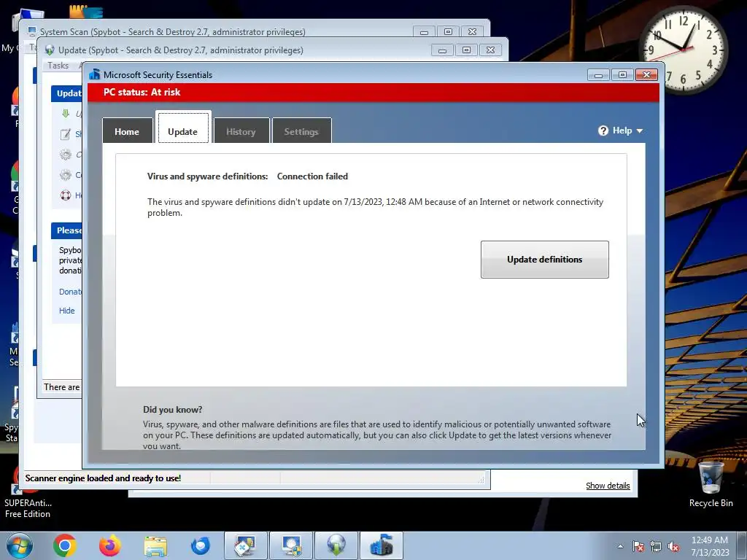Viewport: 747px width, 560px height.
Task: Click the Hide link in Spybot Update window
Action: pyautogui.click(x=66, y=311)
